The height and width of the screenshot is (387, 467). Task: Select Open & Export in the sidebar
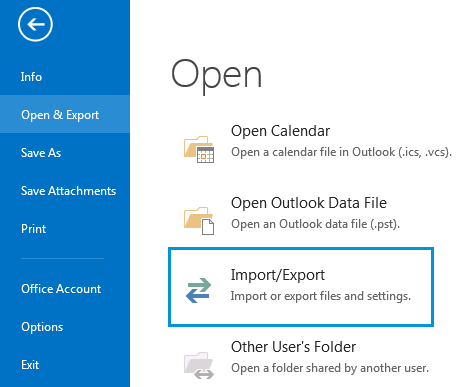[x=65, y=114]
